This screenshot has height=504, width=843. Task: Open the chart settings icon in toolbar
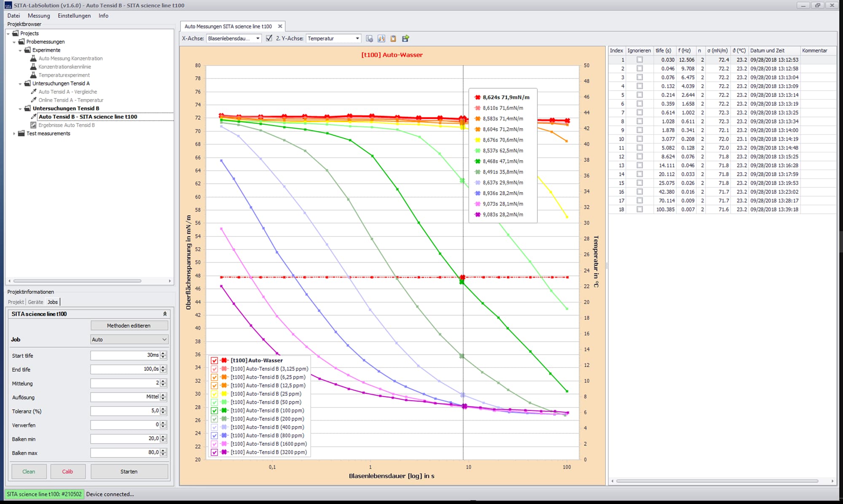click(370, 38)
